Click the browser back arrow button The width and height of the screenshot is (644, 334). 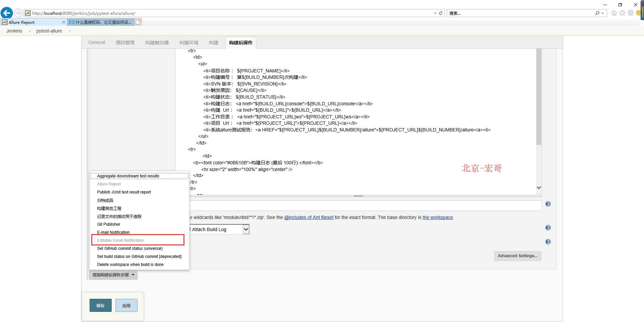[x=7, y=13]
